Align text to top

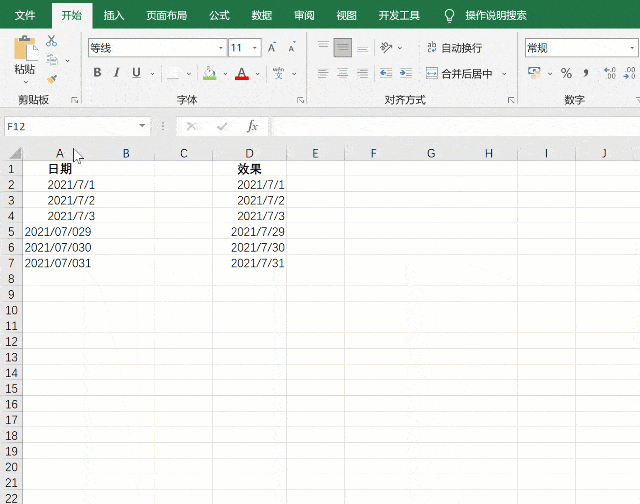point(323,47)
